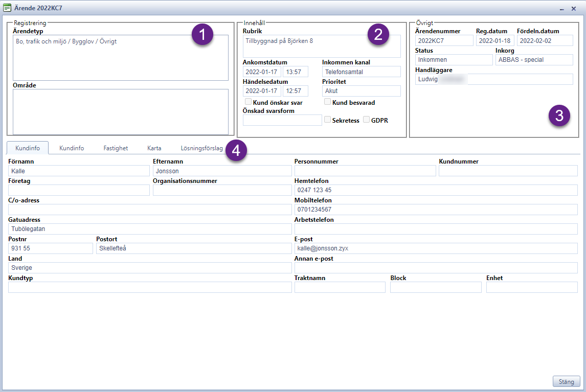The height and width of the screenshot is (392, 586).
Task: Click the Efternamn field containing Jonsson
Action: click(222, 171)
